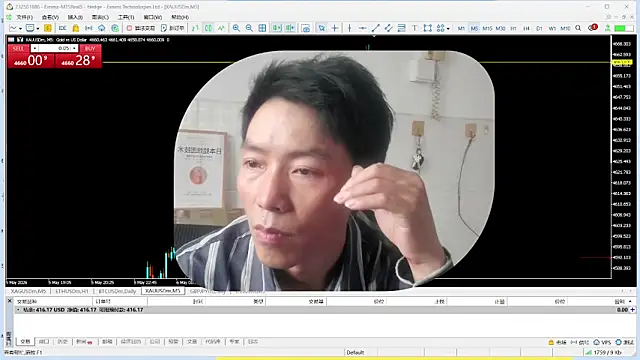Viewport: 640px width, 360px height.
Task: Click the green account person icon
Action: (607, 28)
